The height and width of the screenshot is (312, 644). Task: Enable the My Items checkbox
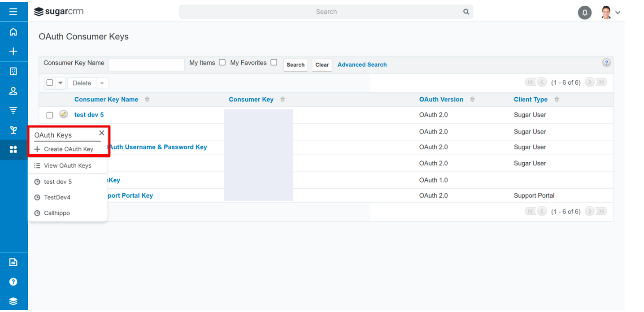click(x=222, y=62)
